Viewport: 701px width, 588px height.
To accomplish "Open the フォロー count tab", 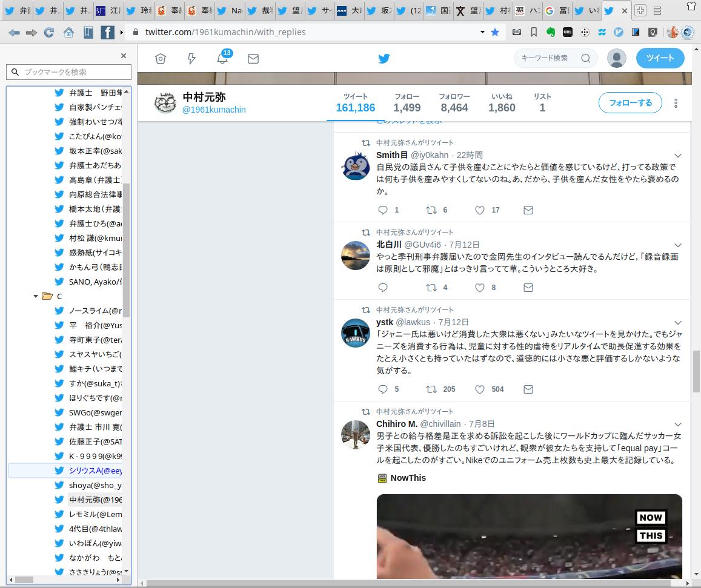I will (x=407, y=103).
